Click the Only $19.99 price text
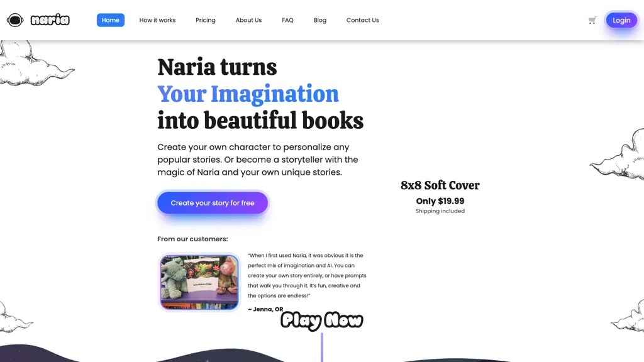The image size is (644, 362). 440,201
